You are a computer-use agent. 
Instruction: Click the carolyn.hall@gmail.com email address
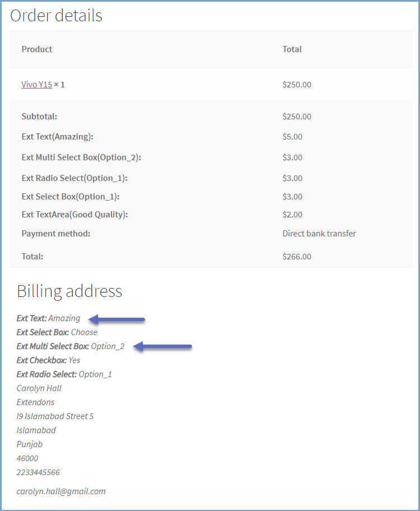(x=61, y=491)
